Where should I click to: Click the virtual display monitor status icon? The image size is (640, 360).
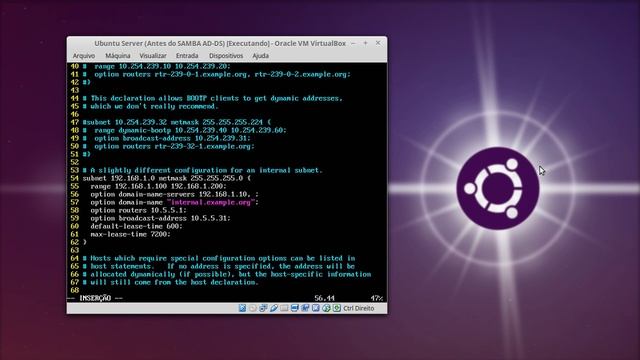click(x=295, y=308)
